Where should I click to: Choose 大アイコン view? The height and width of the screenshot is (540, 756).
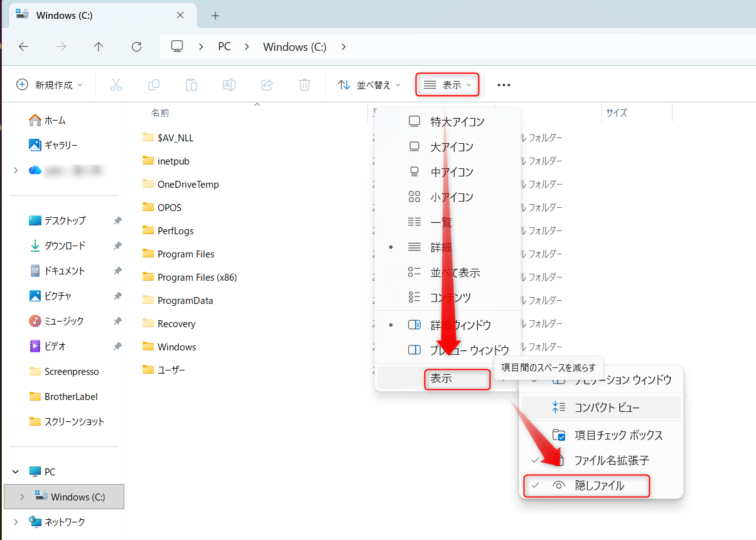pyautogui.click(x=448, y=147)
